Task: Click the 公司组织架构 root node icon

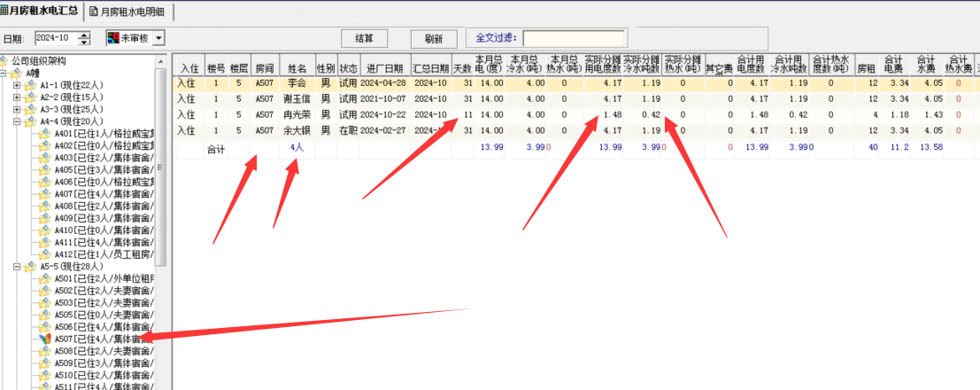Action: click(x=5, y=61)
